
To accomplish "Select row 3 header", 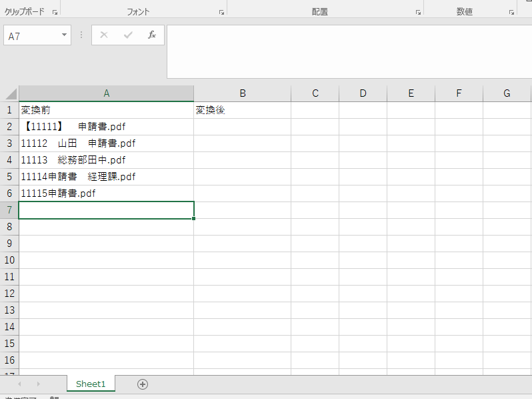I will tap(9, 143).
